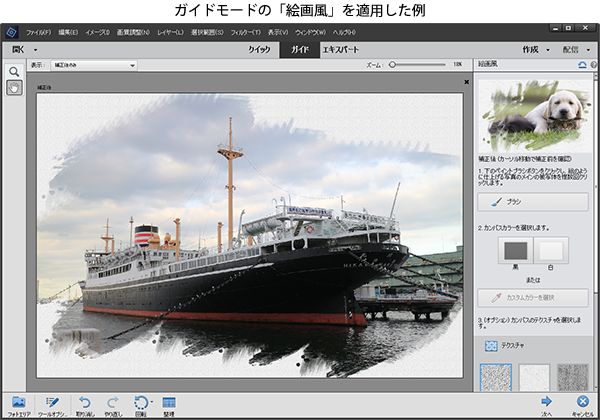Open the 編集(E) menu
Screen dimensions: 600x420
point(68,33)
